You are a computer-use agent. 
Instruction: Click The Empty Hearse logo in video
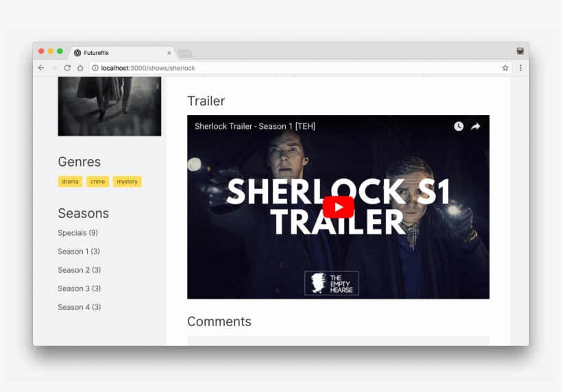point(332,283)
